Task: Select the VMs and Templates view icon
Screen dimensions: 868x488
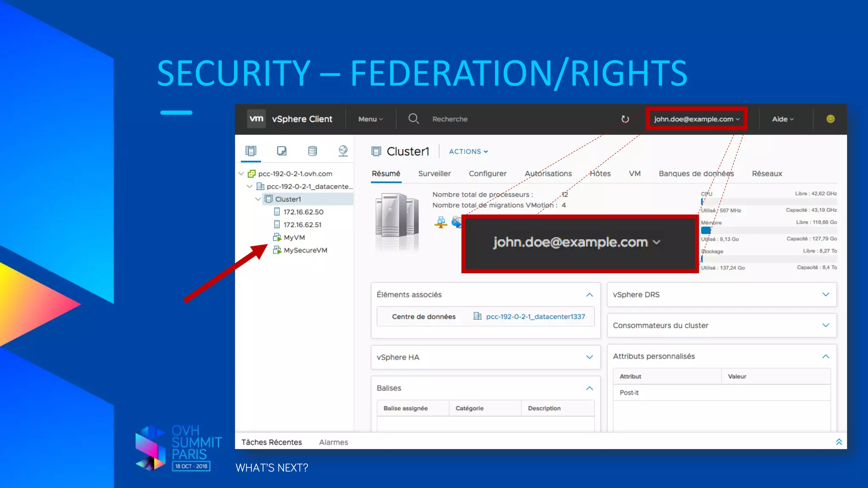Action: [281, 151]
